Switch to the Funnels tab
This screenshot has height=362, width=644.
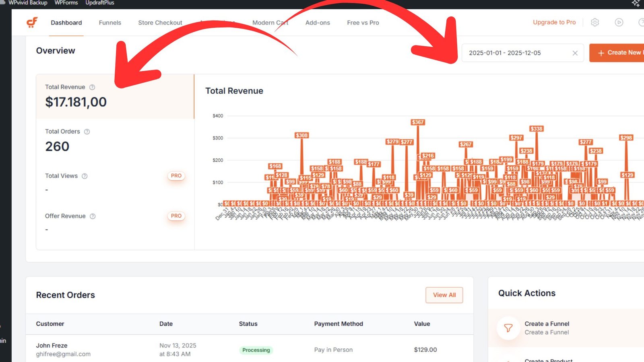tap(110, 23)
